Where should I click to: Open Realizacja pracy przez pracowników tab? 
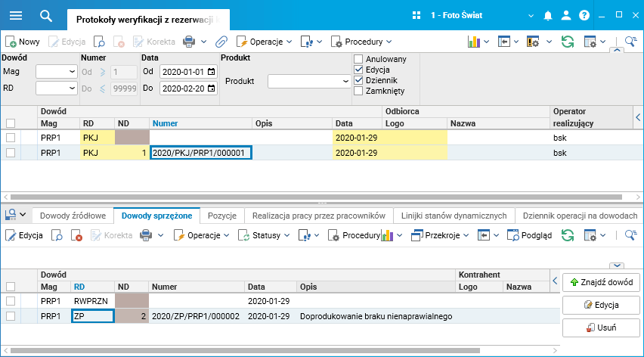pyautogui.click(x=319, y=216)
